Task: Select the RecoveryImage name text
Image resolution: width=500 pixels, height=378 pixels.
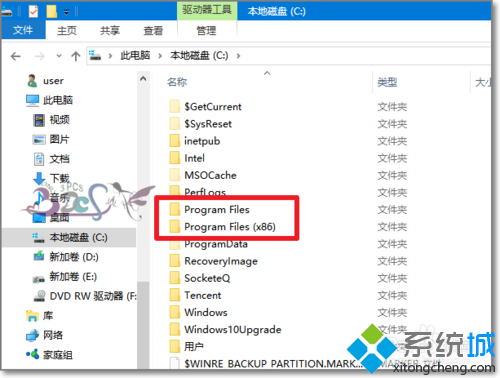Action: (x=221, y=261)
